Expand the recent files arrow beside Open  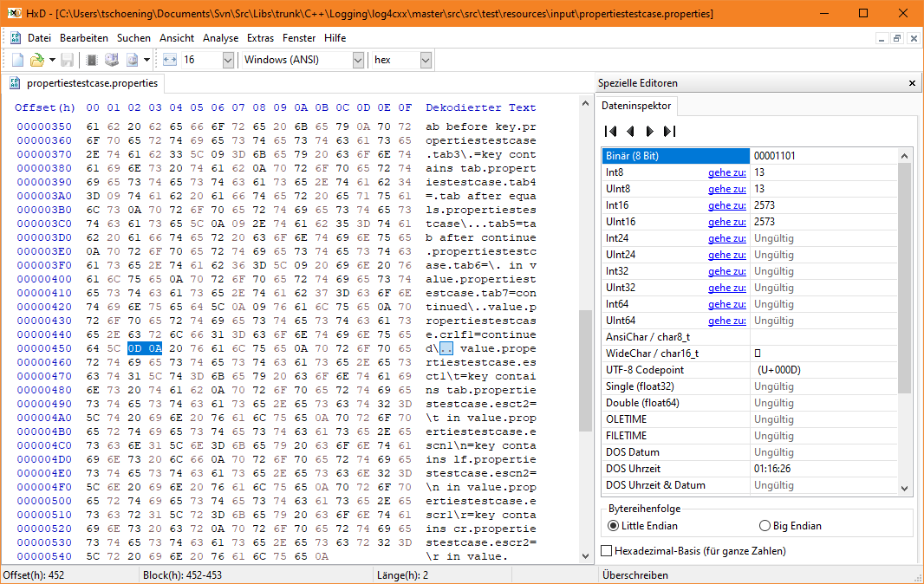pyautogui.click(x=52, y=60)
